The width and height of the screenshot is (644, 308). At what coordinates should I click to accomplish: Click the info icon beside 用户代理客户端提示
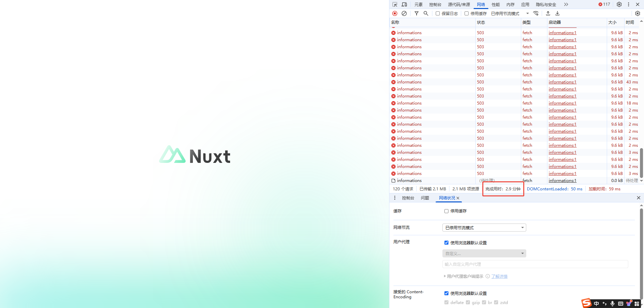[x=488, y=276]
